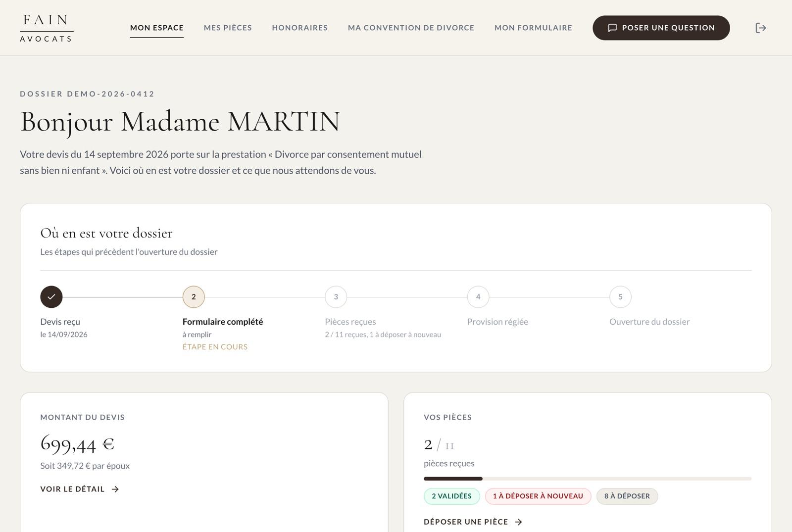The width and height of the screenshot is (792, 532).
Task: Click the 'Où en est votre dossier' heading
Action: 106,233
